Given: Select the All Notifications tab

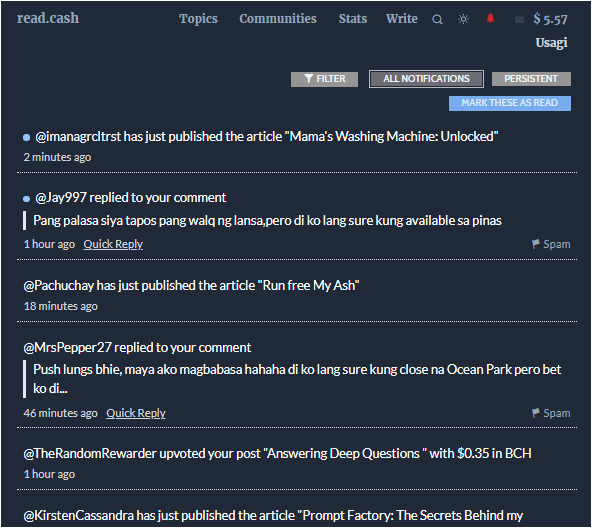Looking at the screenshot, I should click(426, 79).
